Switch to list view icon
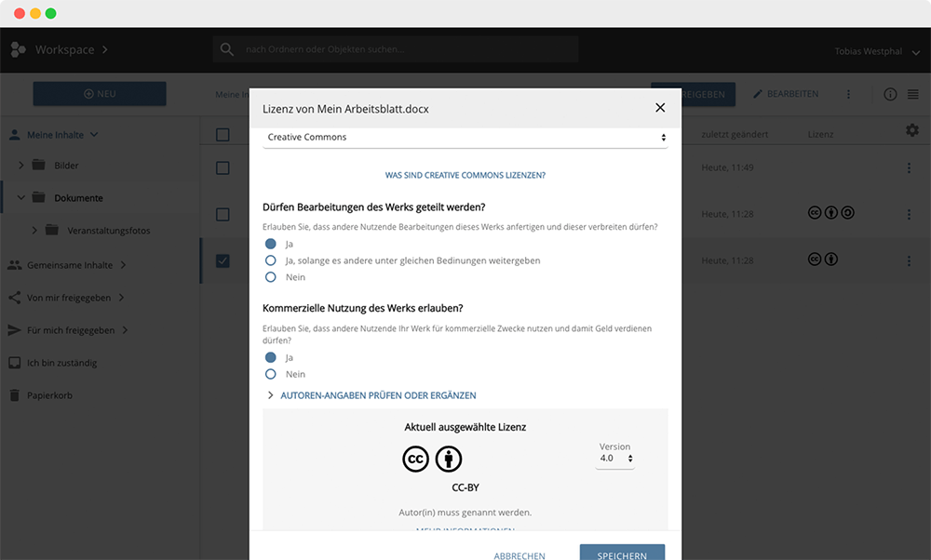Screen dimensions: 931x560 [912, 94]
